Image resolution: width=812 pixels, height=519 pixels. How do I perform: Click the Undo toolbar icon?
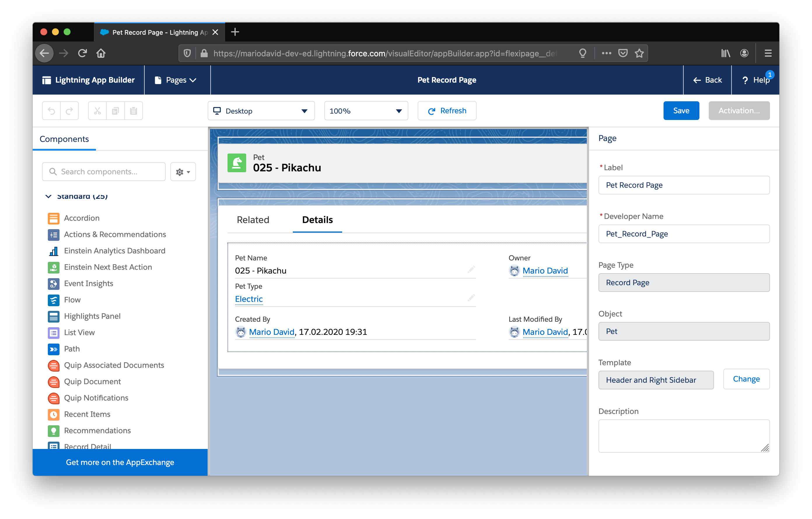click(51, 111)
